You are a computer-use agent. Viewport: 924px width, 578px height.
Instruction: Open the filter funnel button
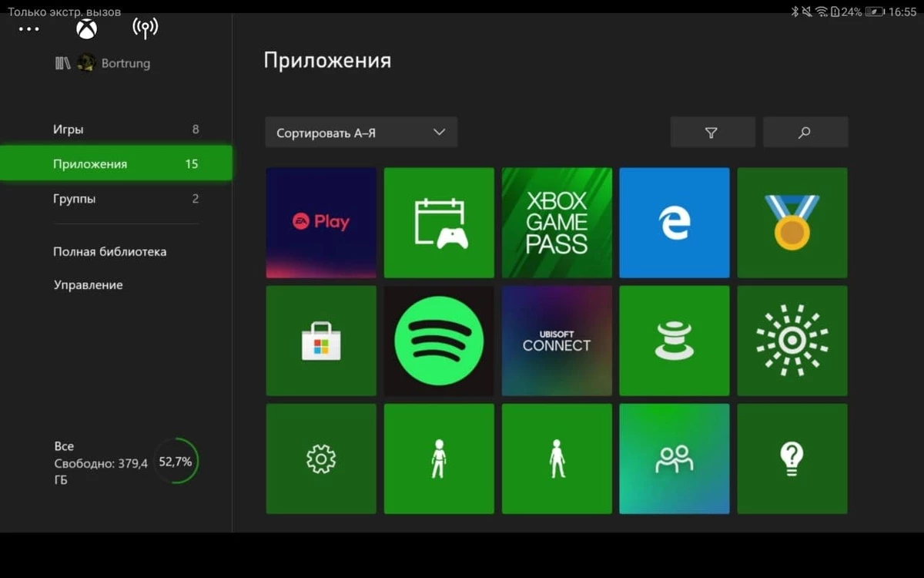pos(712,133)
